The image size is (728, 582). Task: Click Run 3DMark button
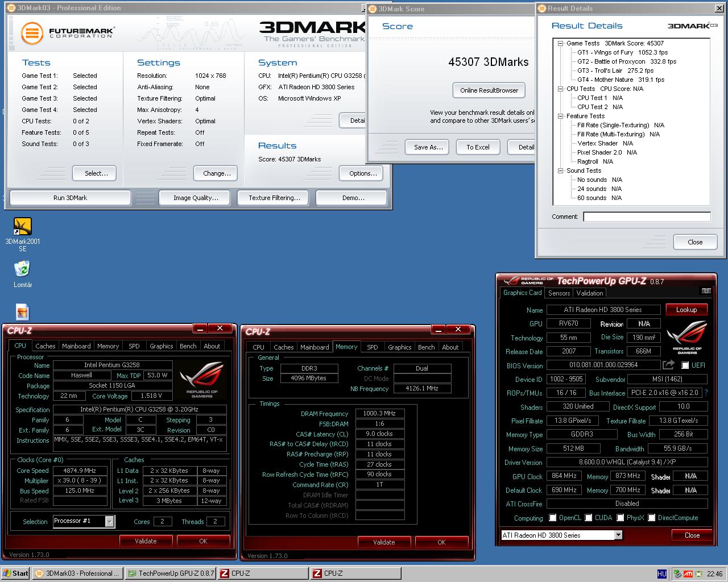coord(70,198)
